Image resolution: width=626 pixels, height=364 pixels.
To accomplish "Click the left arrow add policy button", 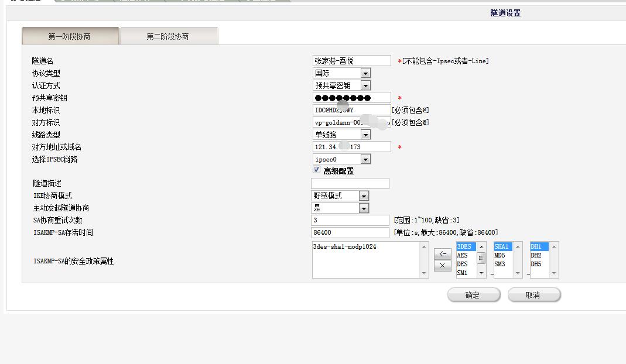I will click(442, 254).
